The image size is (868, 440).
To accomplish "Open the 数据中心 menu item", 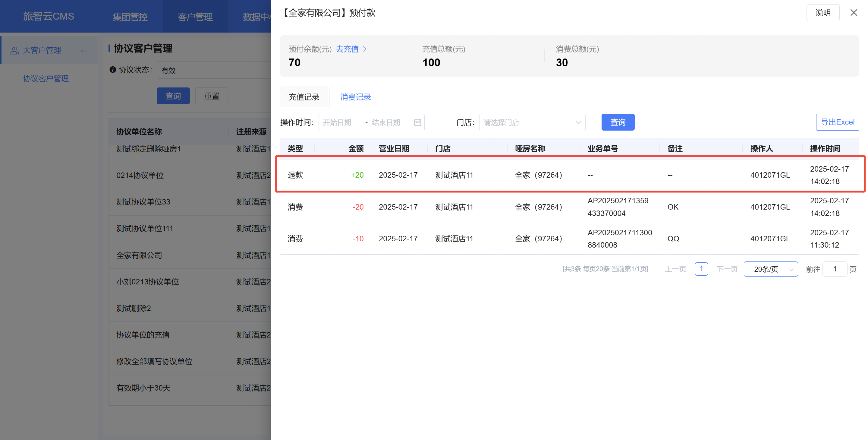I will click(256, 17).
